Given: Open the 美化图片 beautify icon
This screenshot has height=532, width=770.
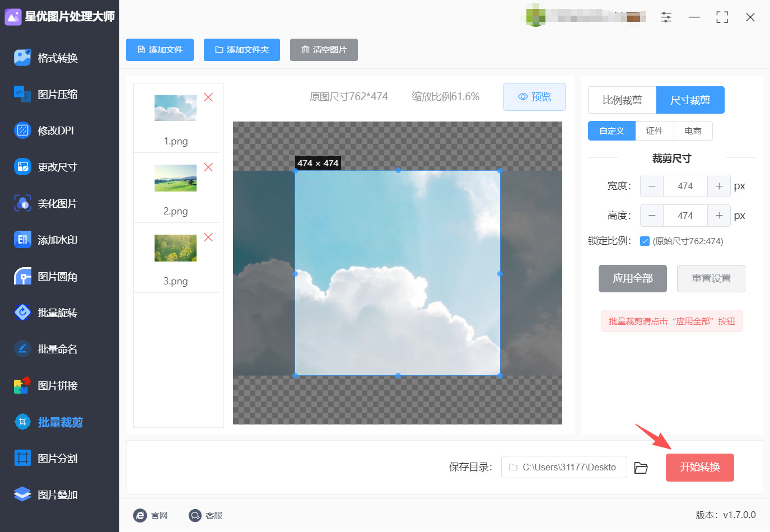Looking at the screenshot, I should [x=22, y=203].
